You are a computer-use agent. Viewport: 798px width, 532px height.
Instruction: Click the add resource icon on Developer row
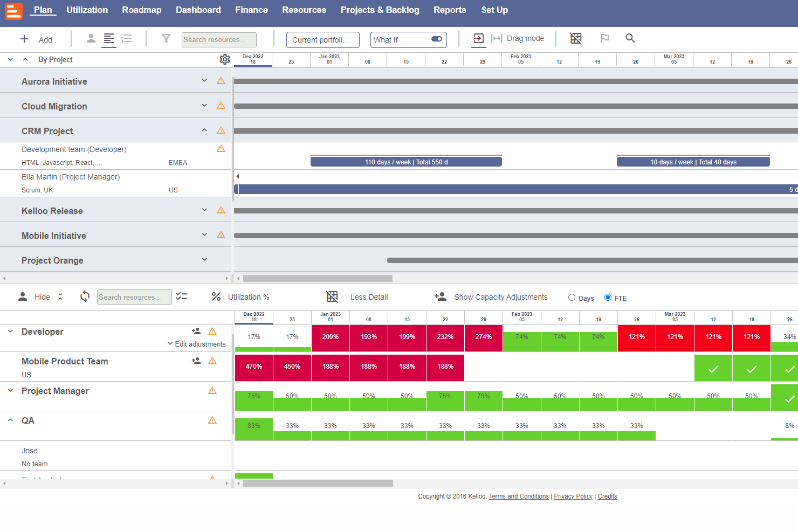coord(196,330)
